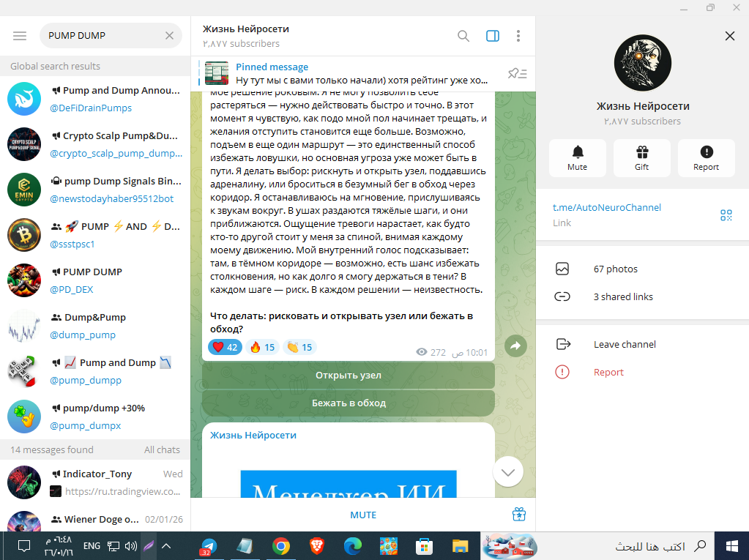Open PUMP DUMP @PD_DEX channel

[95, 280]
